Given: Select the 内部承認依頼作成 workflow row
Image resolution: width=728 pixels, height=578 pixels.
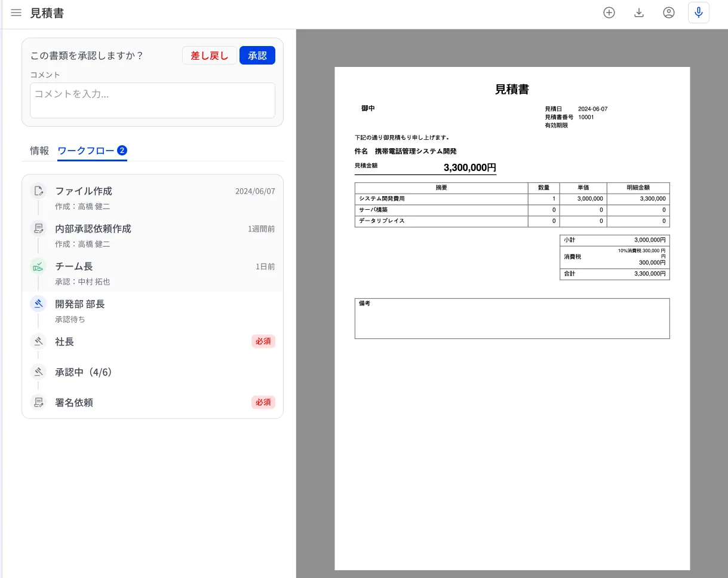Looking at the screenshot, I should pos(152,236).
